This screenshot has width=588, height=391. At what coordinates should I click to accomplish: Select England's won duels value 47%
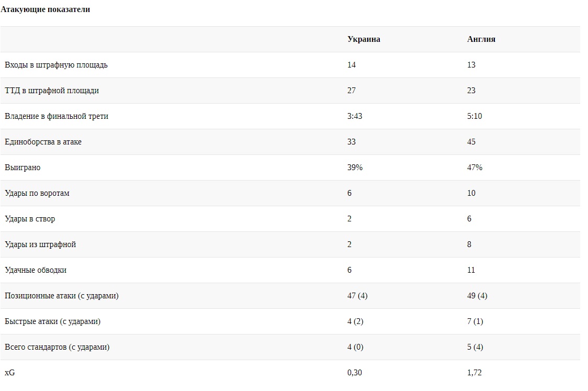click(x=475, y=167)
